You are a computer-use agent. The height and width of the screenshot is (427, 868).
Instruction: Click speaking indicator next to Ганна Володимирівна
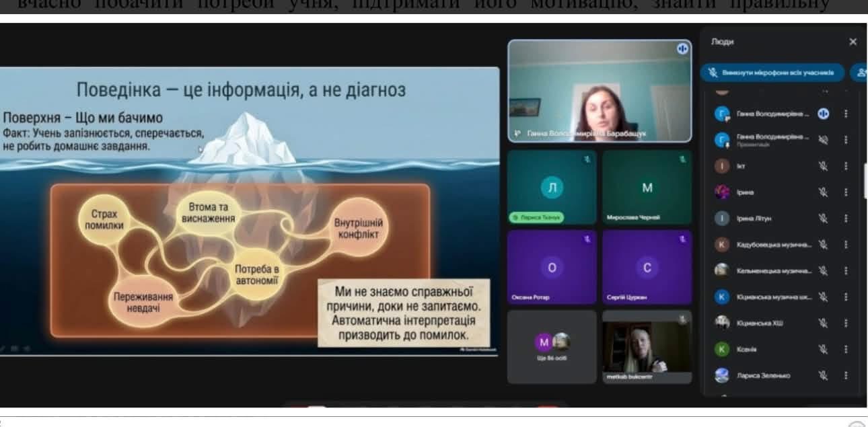point(823,114)
